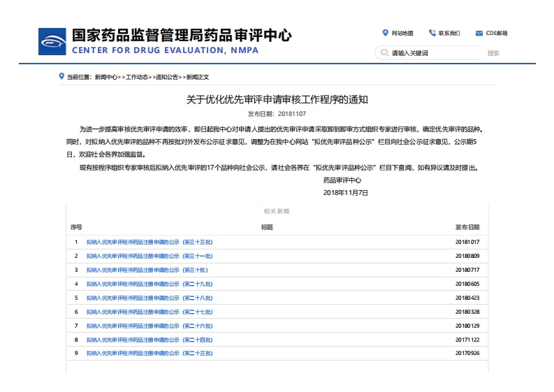Open 工作动态 in the breadcrumb
The width and height of the screenshot is (554, 392).
pos(136,77)
